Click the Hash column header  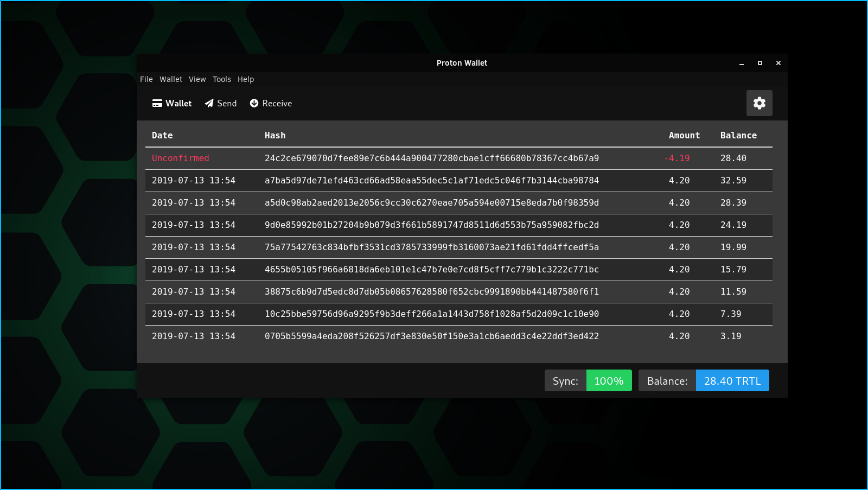tap(275, 135)
